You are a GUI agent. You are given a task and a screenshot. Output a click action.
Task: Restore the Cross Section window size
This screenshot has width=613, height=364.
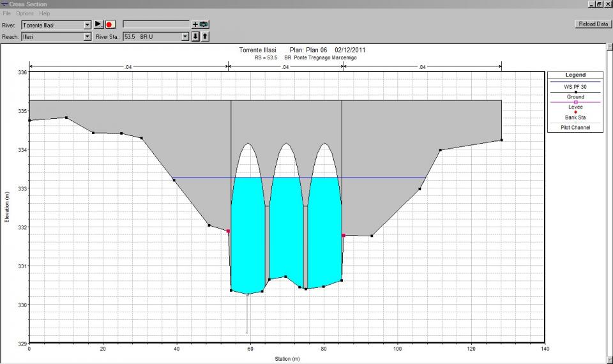pos(599,4)
